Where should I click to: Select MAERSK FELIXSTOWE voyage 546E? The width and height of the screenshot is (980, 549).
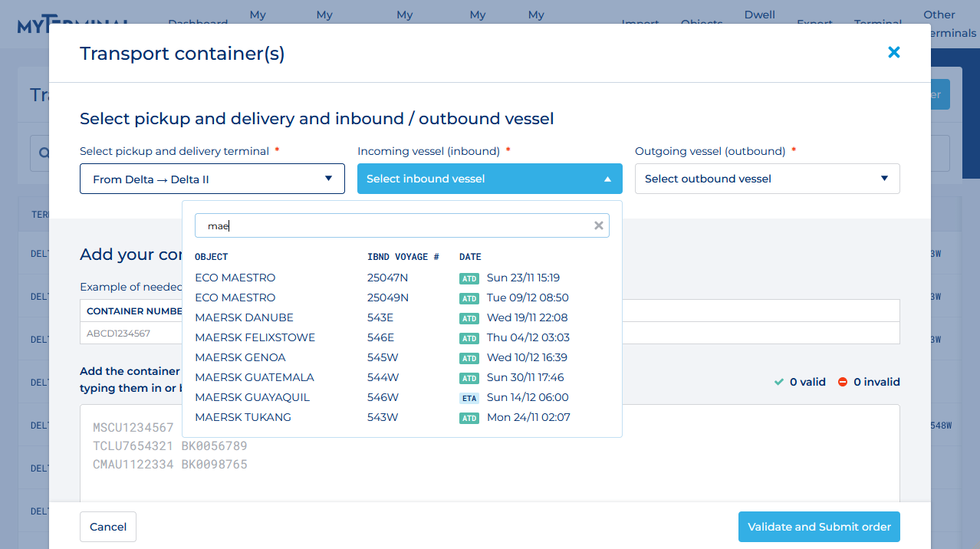[255, 337]
